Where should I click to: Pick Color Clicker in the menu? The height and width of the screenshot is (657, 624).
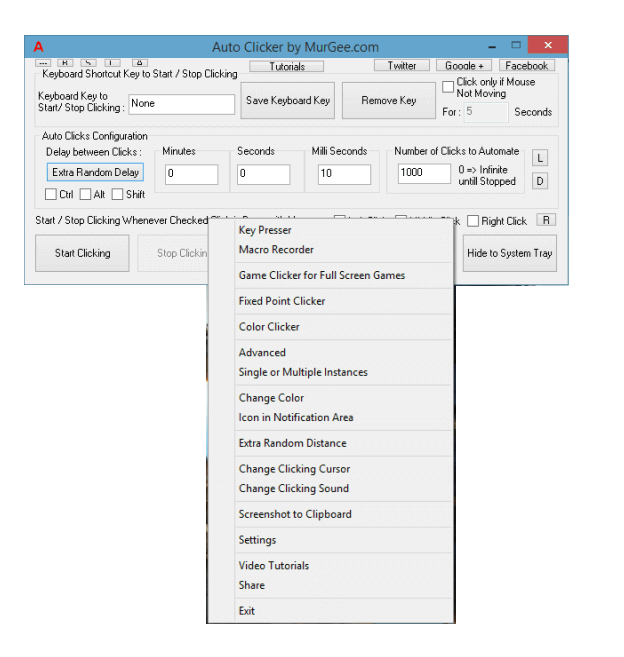(x=269, y=327)
